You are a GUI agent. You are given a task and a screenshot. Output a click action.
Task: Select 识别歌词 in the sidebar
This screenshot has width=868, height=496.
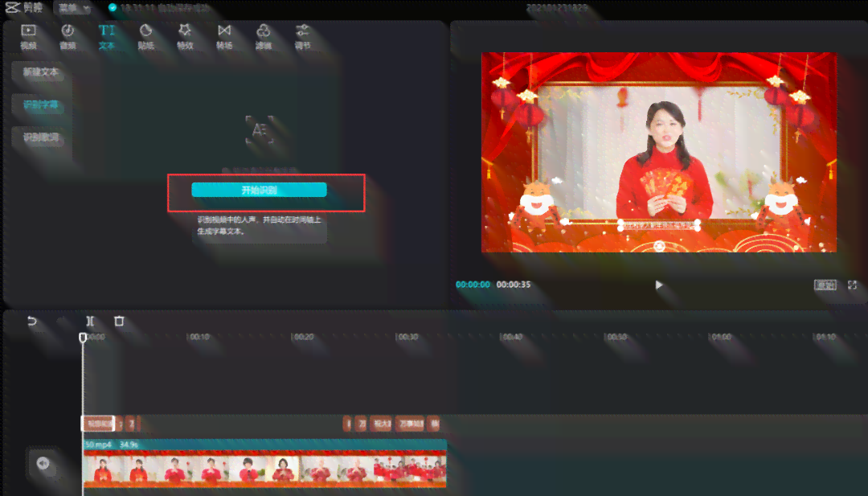40,137
